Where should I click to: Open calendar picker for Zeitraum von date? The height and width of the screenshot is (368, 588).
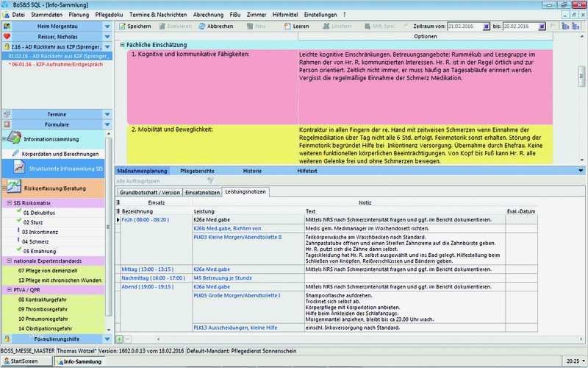(486, 26)
